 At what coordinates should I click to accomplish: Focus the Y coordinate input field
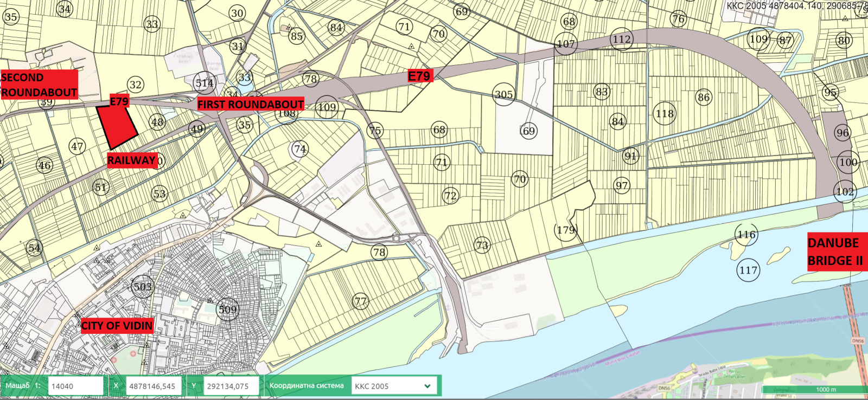(x=231, y=386)
